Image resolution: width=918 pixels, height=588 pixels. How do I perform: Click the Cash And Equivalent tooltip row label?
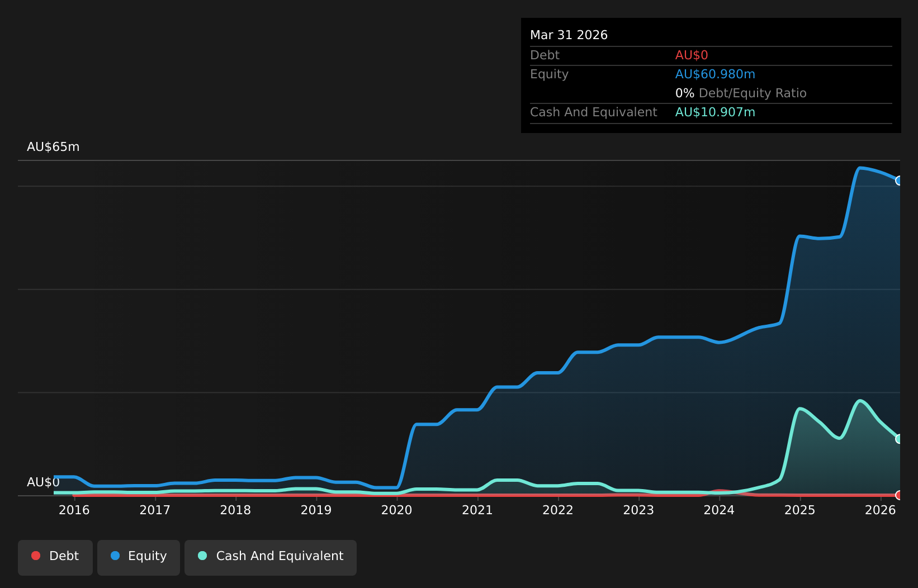pyautogui.click(x=593, y=112)
